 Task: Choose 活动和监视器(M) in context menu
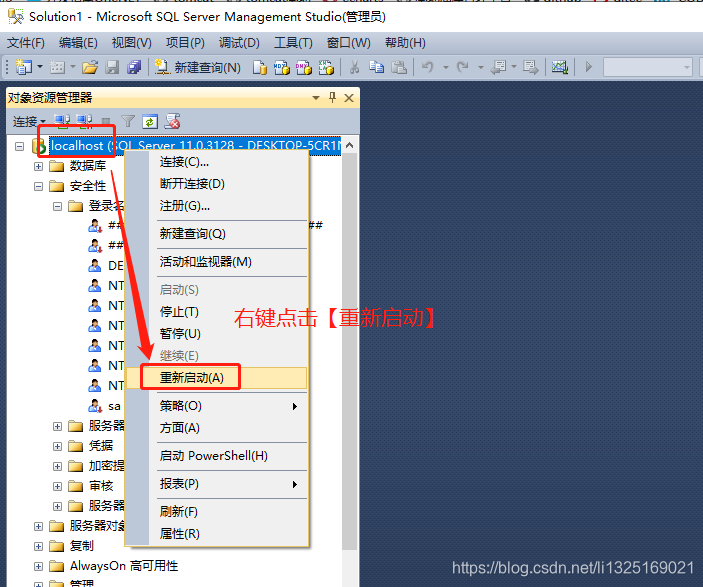217,261
